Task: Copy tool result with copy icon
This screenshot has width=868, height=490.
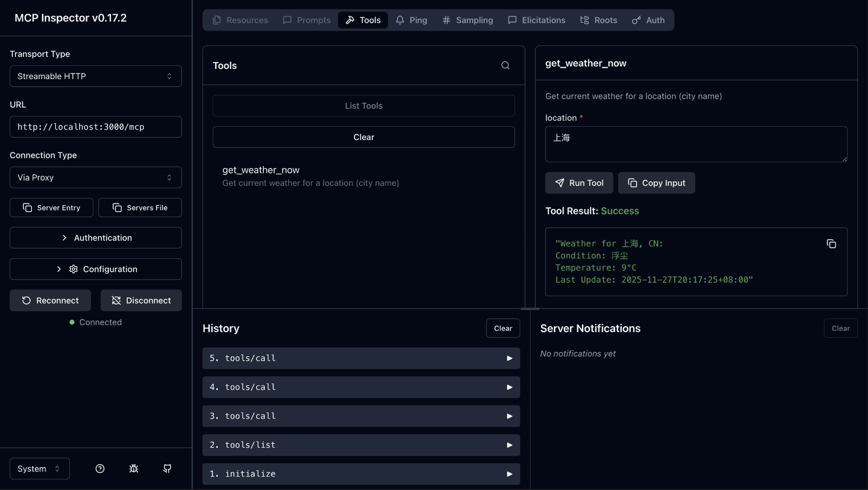Action: click(x=831, y=244)
